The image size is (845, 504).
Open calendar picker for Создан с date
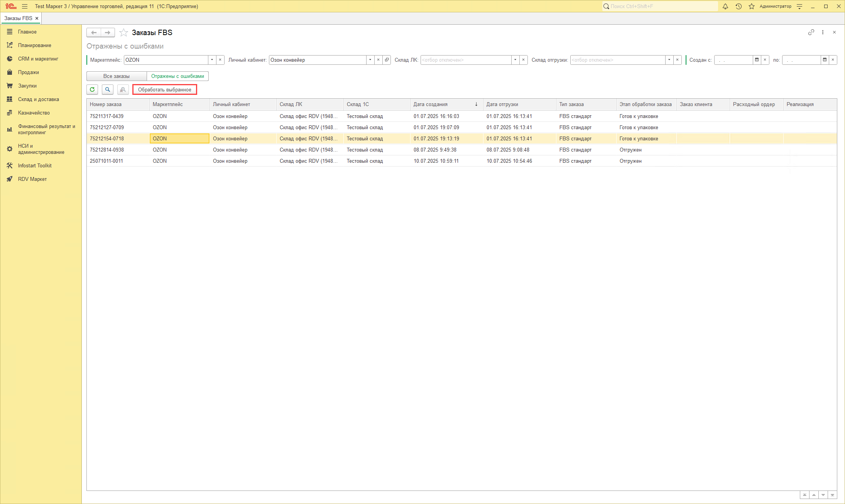[x=757, y=60]
